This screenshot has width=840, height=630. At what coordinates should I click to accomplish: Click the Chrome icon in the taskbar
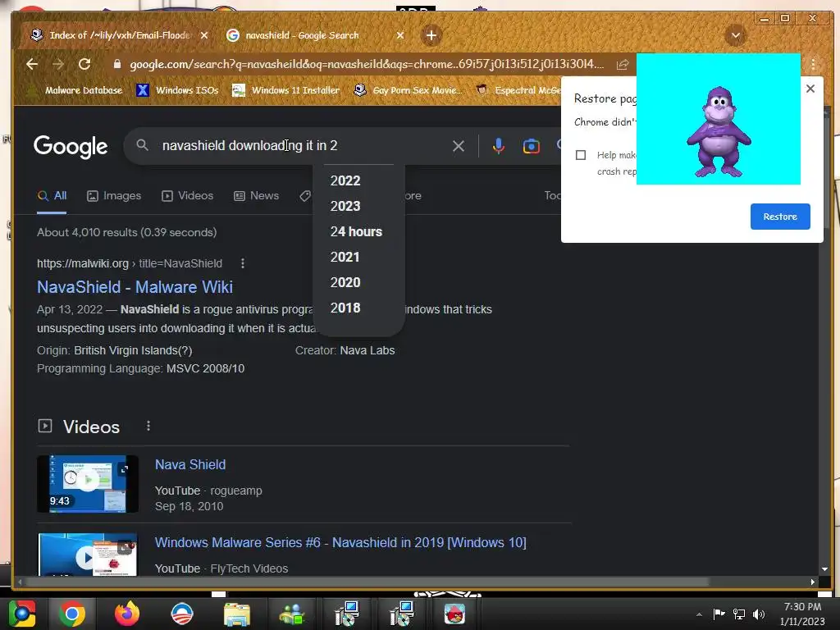(72, 614)
